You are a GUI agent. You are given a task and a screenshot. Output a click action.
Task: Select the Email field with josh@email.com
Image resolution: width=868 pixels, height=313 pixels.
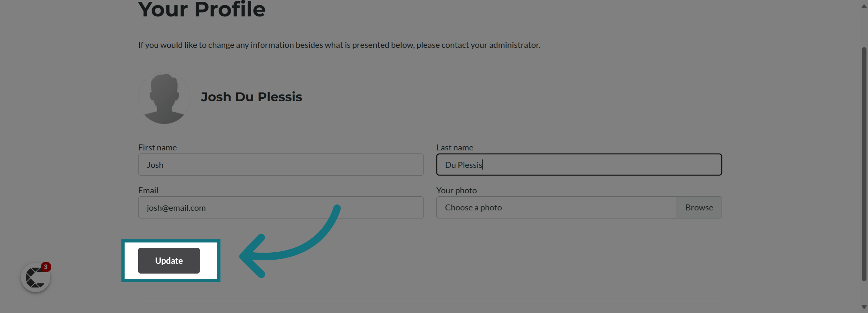pos(281,208)
